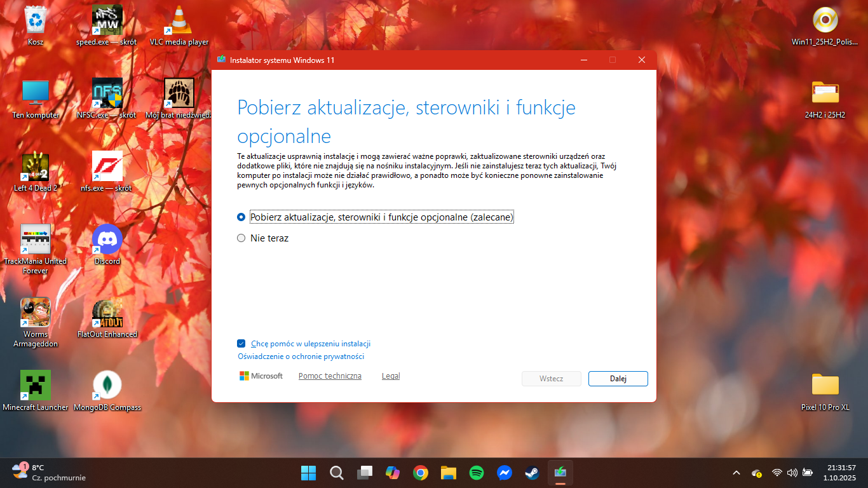Viewport: 868px width, 488px height.
Task: Click the MongoDB Compass desktop icon
Action: pyautogui.click(x=107, y=386)
